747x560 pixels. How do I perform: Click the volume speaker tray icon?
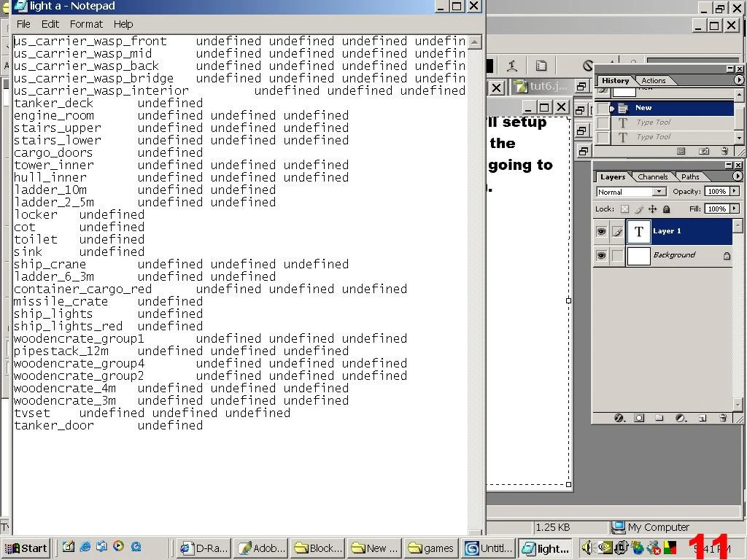click(587, 548)
